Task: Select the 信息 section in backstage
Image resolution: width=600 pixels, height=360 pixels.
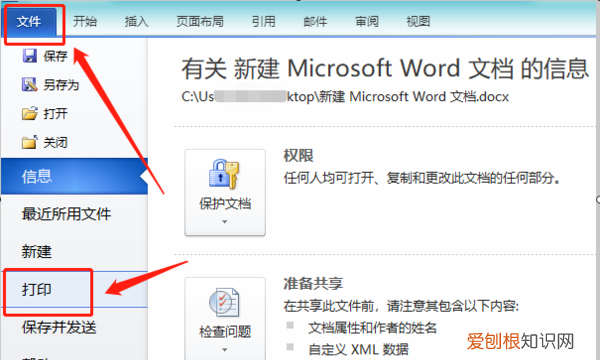Action: pos(74,176)
